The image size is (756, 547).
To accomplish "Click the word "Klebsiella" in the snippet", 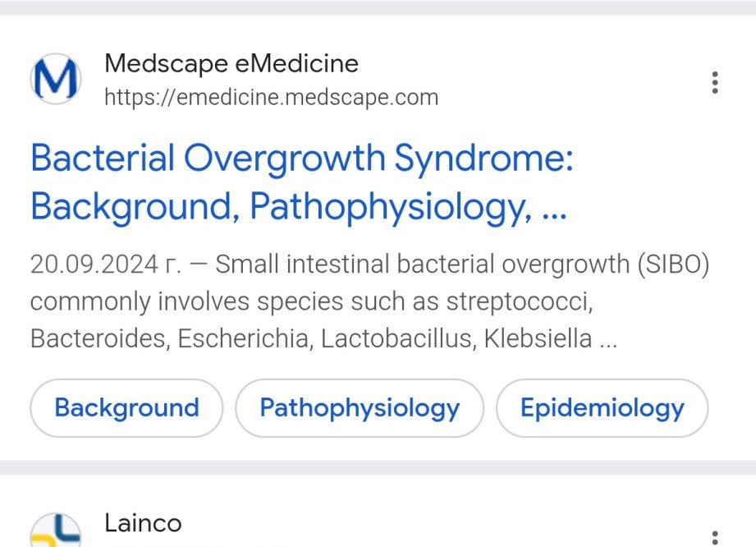I will pyautogui.click(x=538, y=338).
